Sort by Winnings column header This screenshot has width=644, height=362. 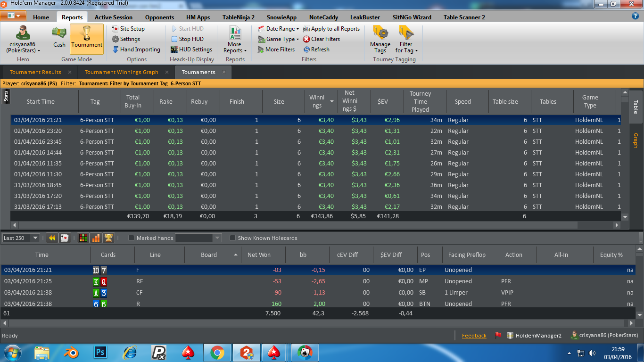point(321,101)
